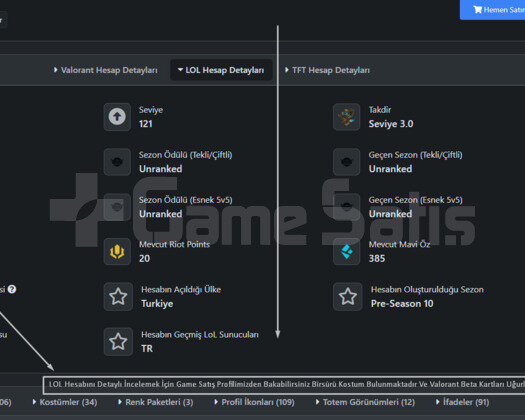The image size is (525, 420).
Task: Click the Seviye 3.0 honor value
Action: pos(391,124)
